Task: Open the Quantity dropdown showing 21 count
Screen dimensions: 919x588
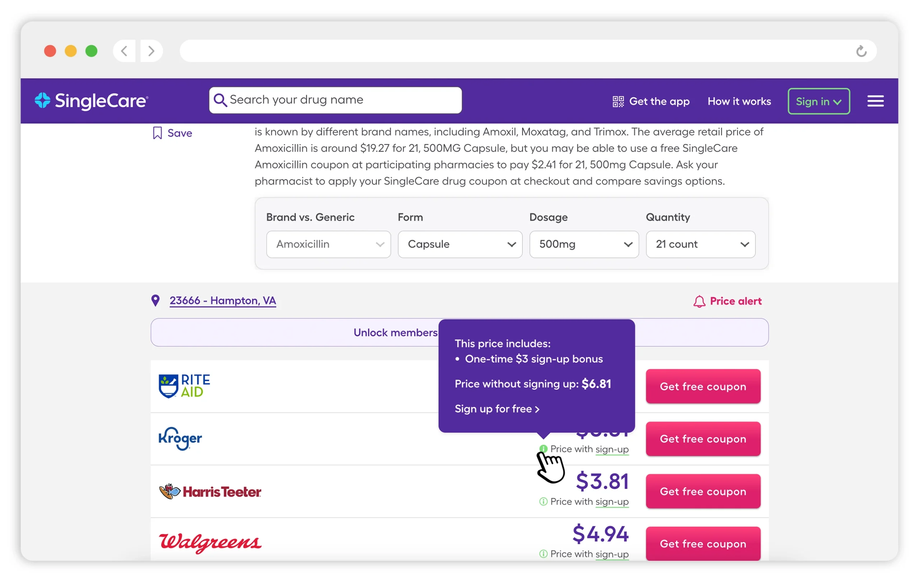Action: click(x=700, y=244)
